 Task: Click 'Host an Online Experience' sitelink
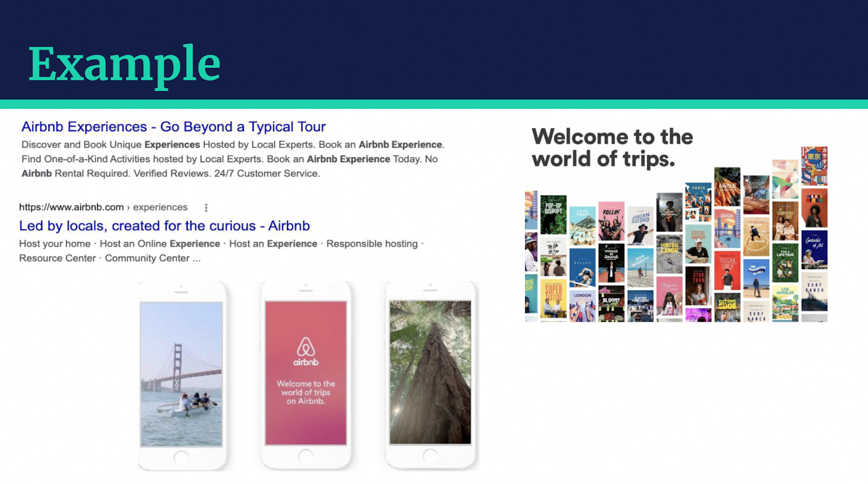[x=160, y=244]
